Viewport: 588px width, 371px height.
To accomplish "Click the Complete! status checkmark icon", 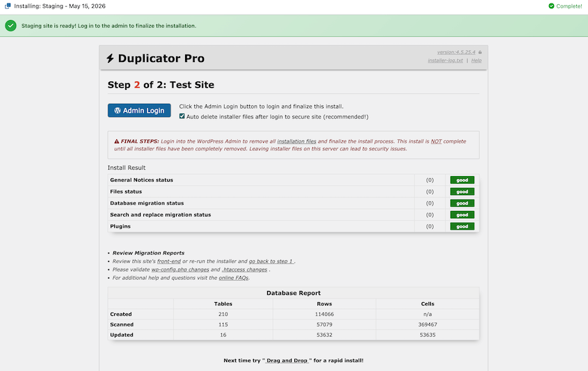I will [x=551, y=6].
